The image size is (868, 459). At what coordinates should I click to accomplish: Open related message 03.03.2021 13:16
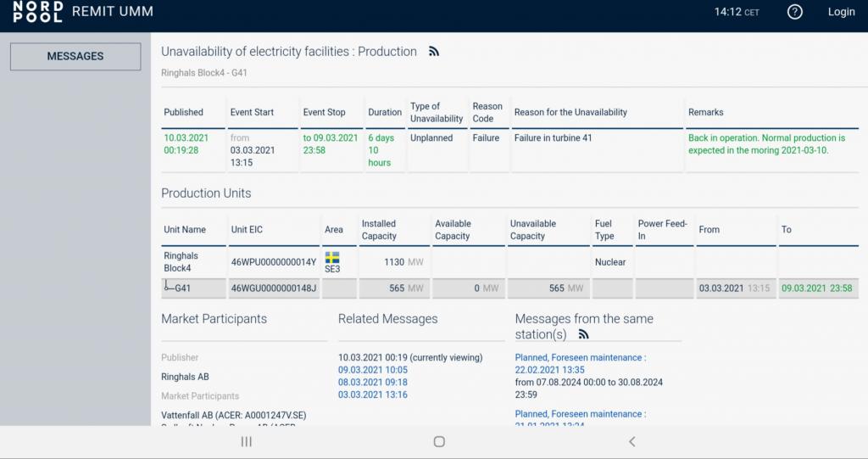[x=373, y=395]
